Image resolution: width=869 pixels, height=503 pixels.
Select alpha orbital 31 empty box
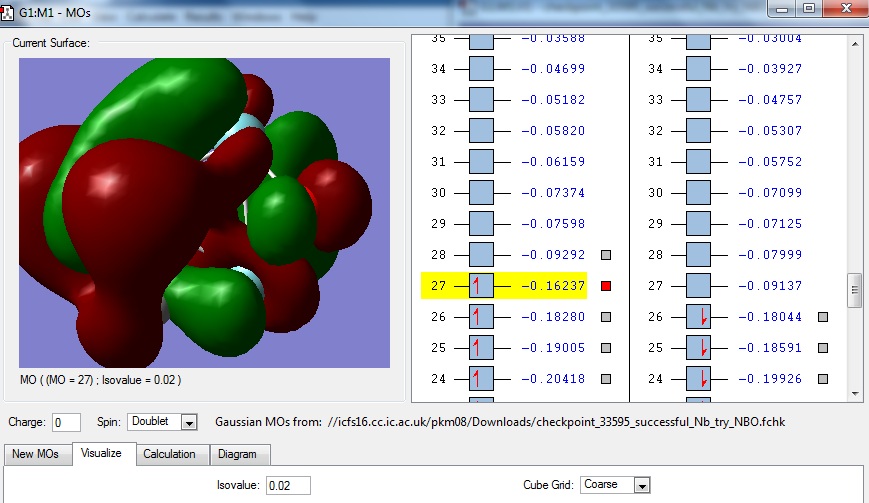click(481, 162)
